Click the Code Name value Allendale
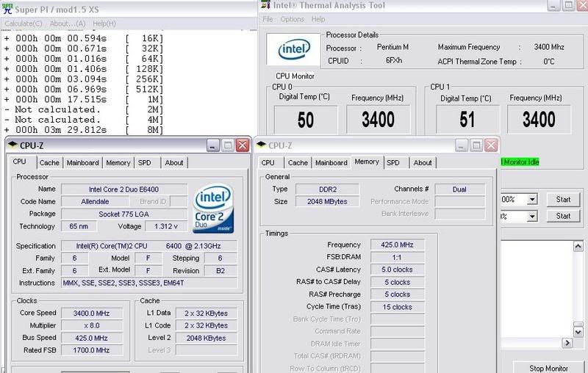Image resolution: width=588 pixels, height=373 pixels. 95,201
